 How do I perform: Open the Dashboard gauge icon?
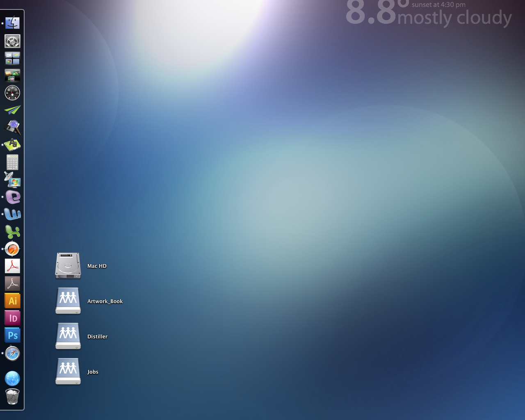(x=12, y=93)
